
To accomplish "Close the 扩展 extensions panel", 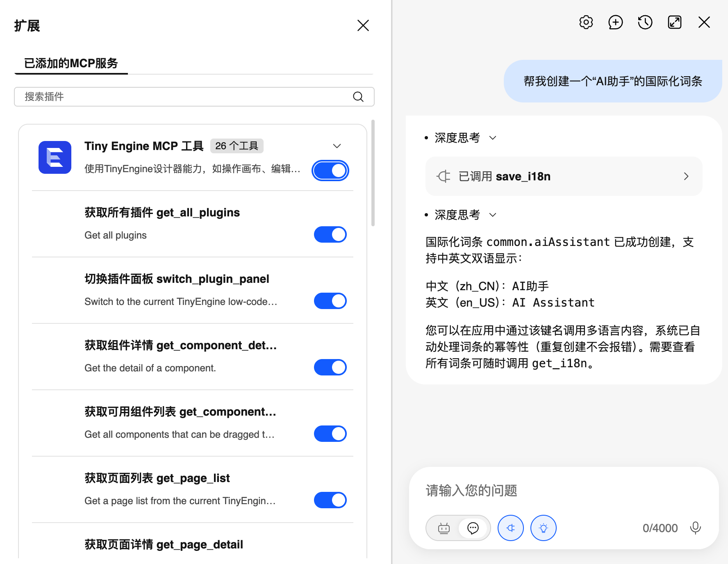I will tap(363, 25).
